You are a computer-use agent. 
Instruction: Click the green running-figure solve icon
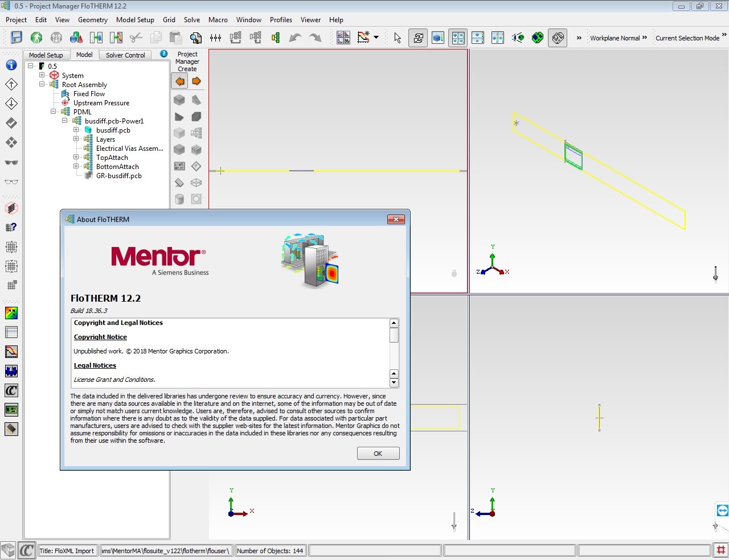point(36,38)
